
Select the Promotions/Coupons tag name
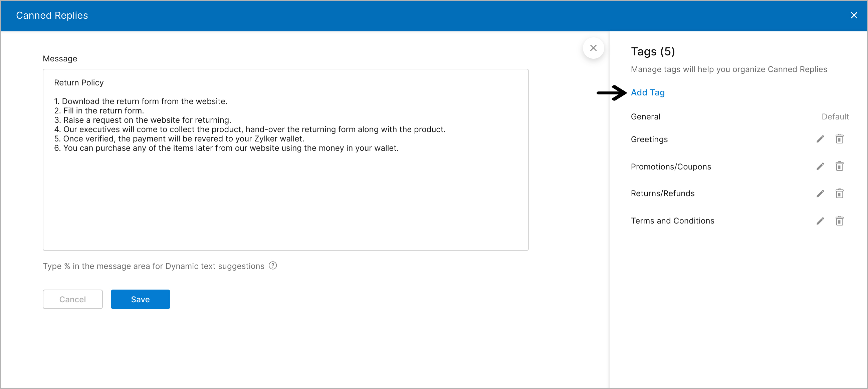click(x=671, y=166)
